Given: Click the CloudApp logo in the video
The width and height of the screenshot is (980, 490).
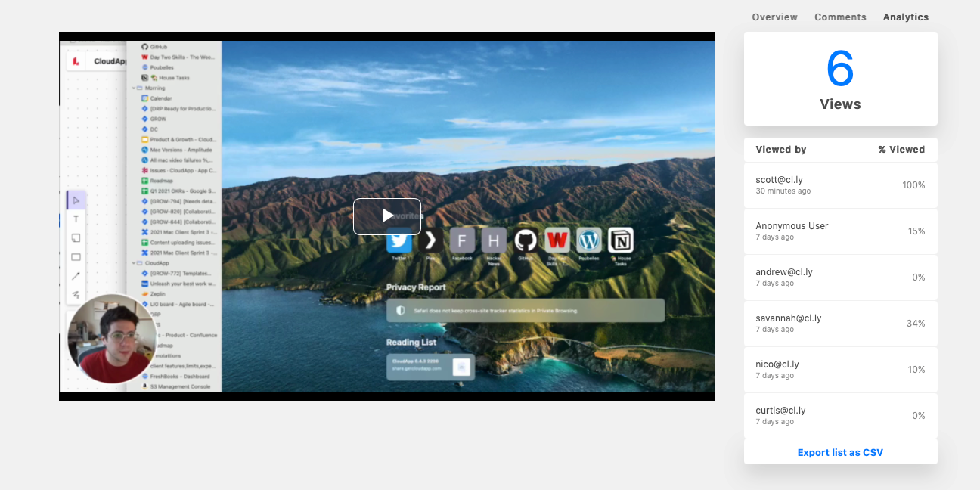Looking at the screenshot, I should tap(76, 61).
